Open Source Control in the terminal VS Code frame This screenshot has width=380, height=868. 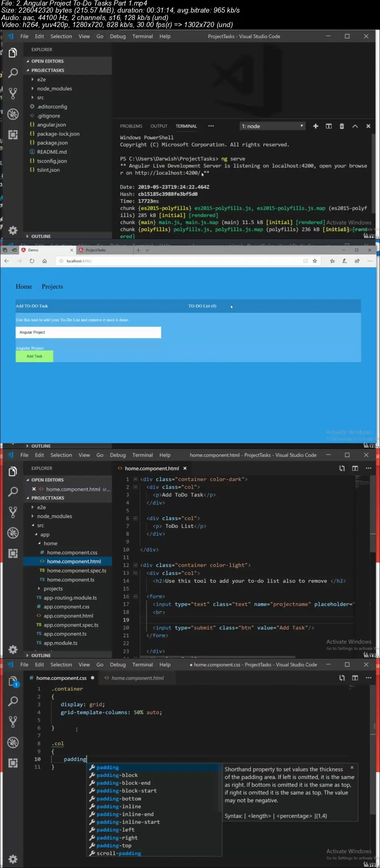coord(13,93)
